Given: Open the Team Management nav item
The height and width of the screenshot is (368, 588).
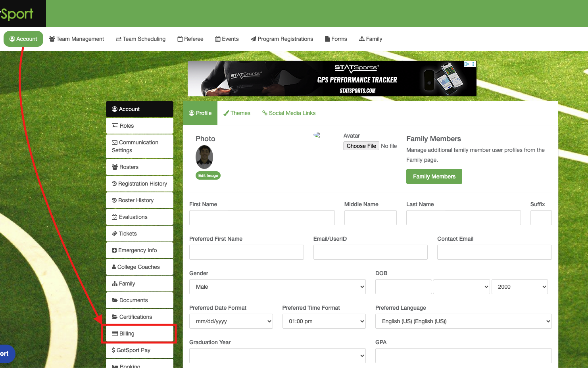Looking at the screenshot, I should pyautogui.click(x=77, y=39).
